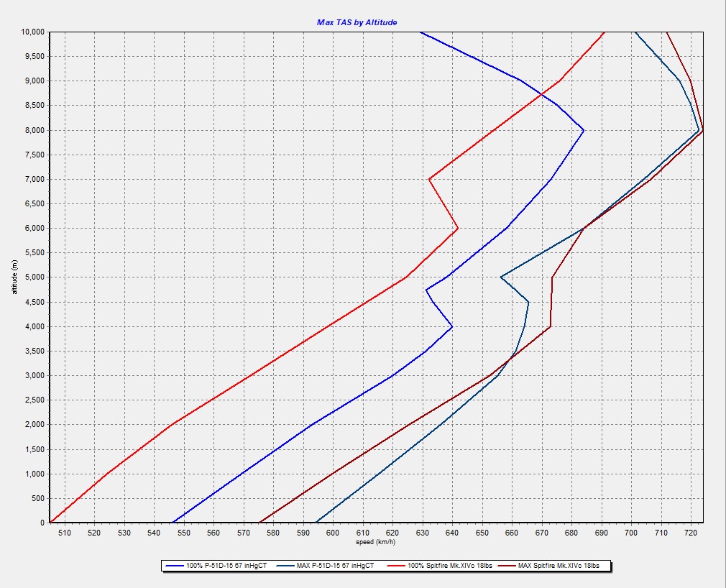Image resolution: width=726 pixels, height=588 pixels.
Task: Click the blue line swatch for 100% P-51D
Action: coord(175,566)
